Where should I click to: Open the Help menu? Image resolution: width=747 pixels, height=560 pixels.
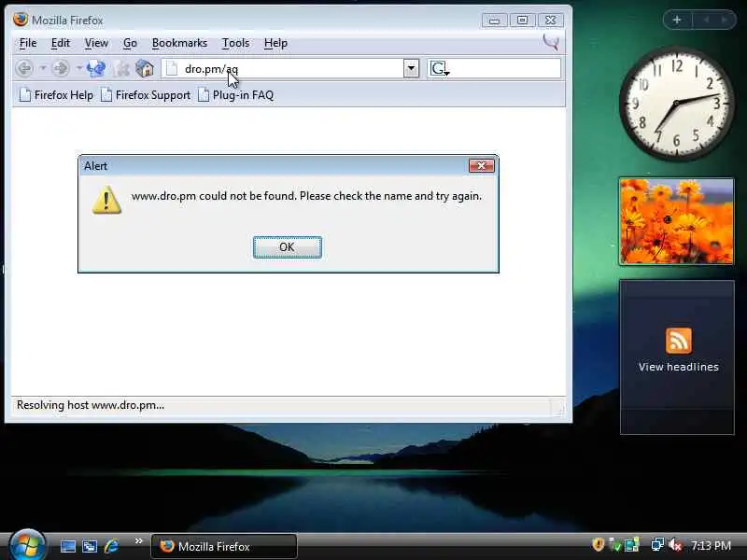tap(275, 43)
